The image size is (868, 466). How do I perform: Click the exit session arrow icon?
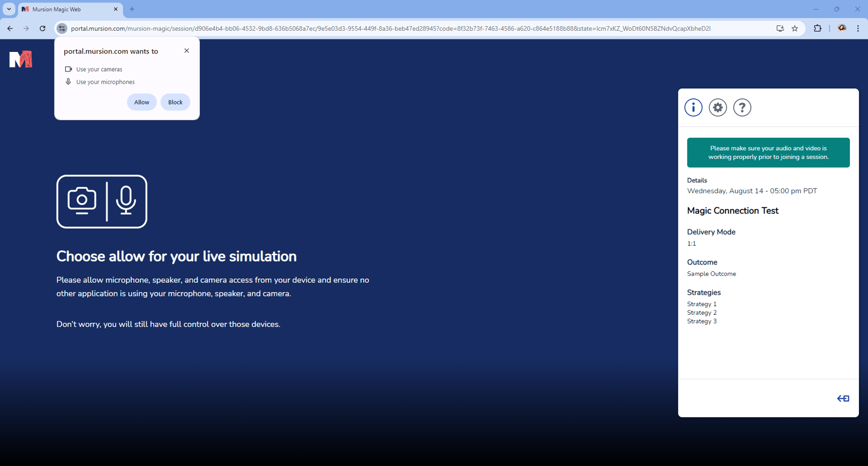coord(843,398)
